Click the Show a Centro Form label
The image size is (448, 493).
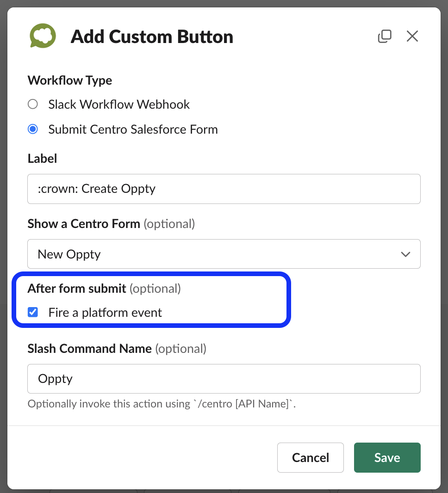coord(112,224)
